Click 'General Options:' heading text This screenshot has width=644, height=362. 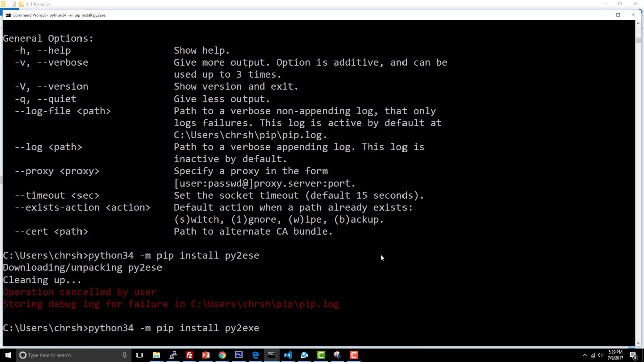[x=48, y=38]
